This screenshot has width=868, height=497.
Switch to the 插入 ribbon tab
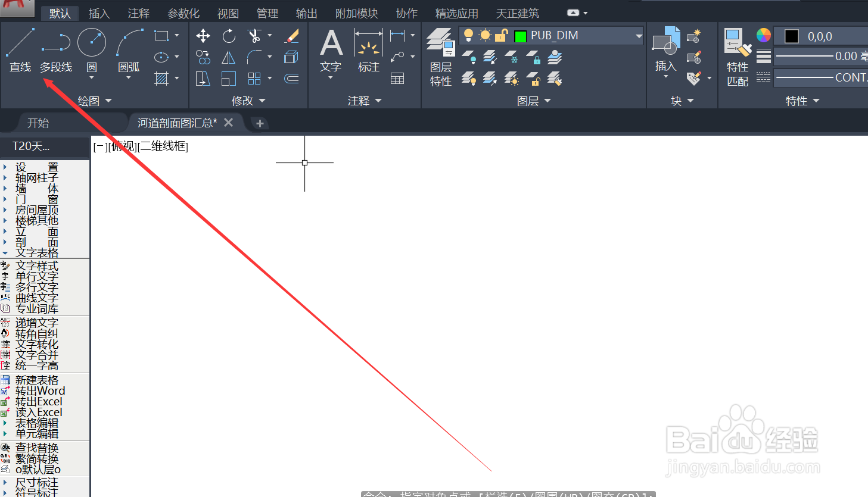point(99,13)
